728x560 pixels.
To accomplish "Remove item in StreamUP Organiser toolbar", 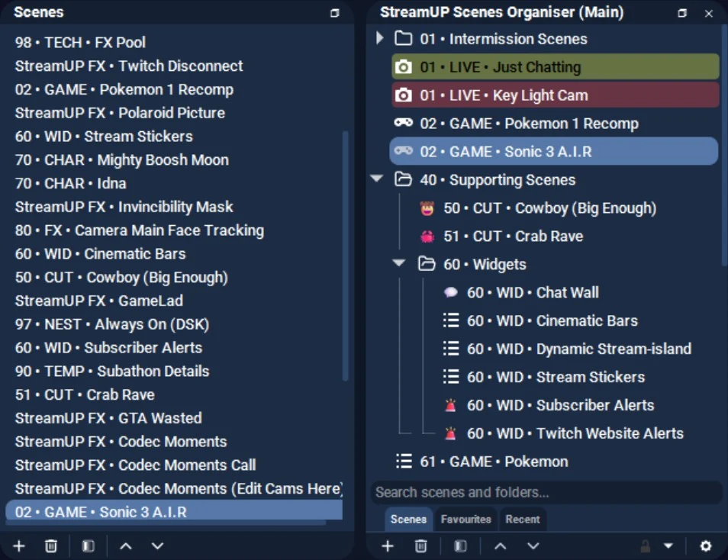I will [x=420, y=546].
